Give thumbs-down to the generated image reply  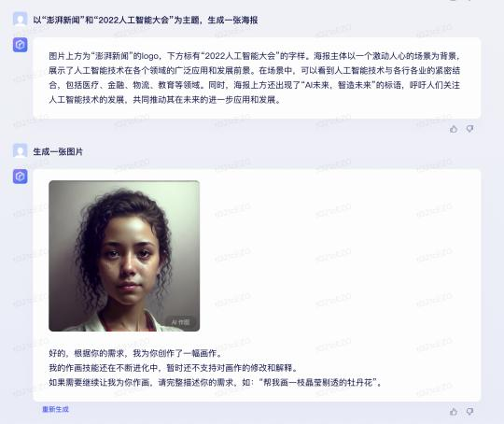pos(469,412)
